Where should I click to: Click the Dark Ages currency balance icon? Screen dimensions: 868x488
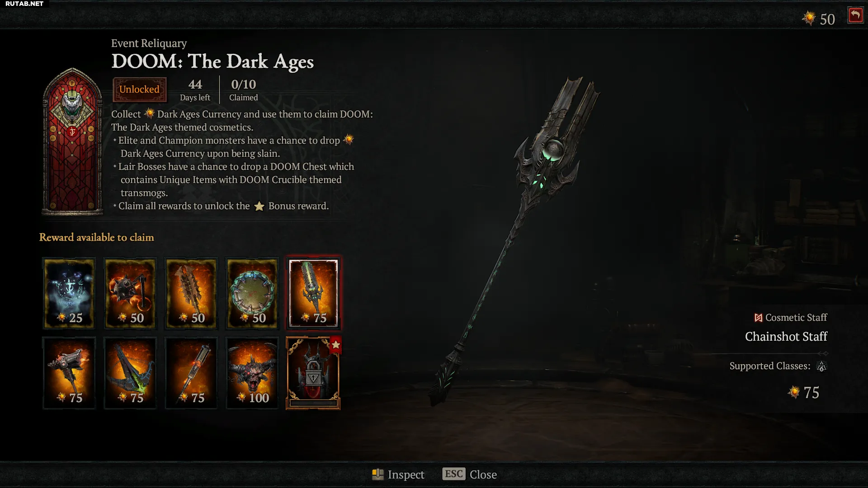808,19
